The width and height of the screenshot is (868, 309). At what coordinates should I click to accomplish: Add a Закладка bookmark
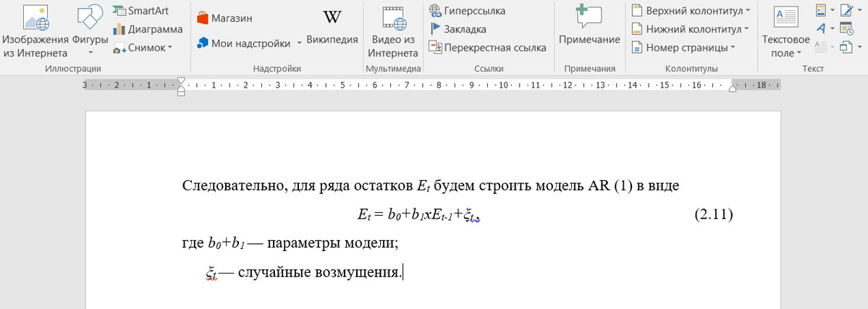click(458, 29)
